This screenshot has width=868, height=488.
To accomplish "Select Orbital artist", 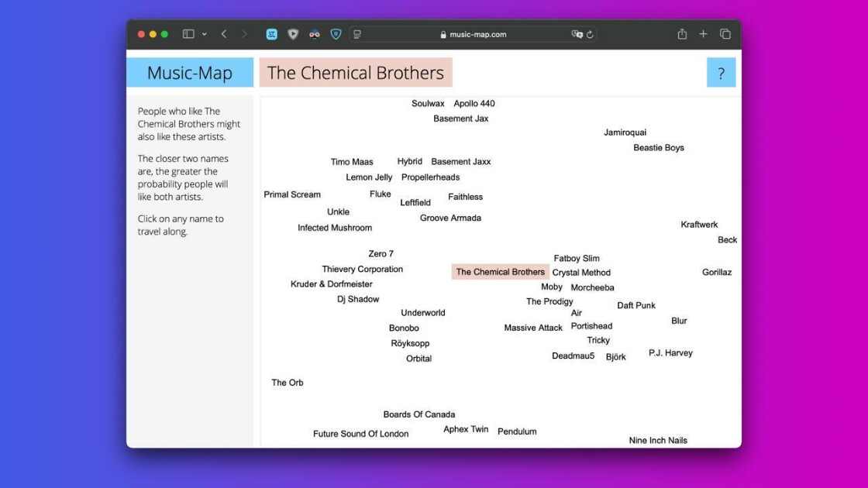I will point(419,359).
